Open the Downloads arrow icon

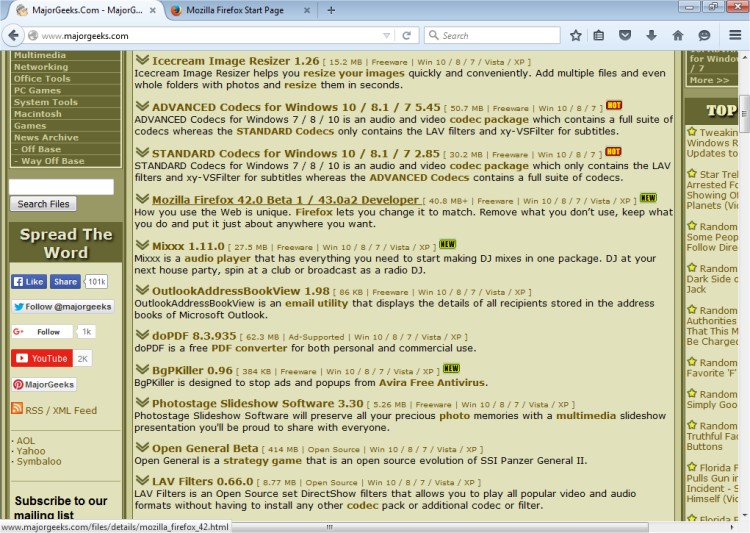pyautogui.click(x=651, y=35)
